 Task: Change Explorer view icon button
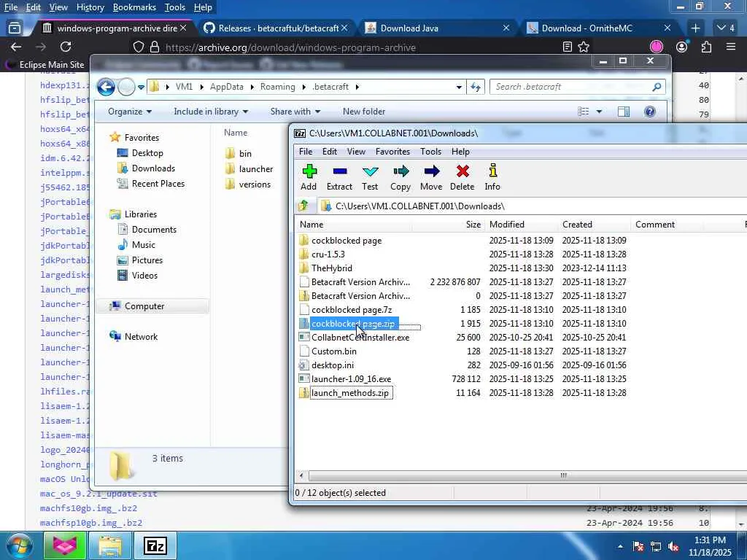click(584, 112)
